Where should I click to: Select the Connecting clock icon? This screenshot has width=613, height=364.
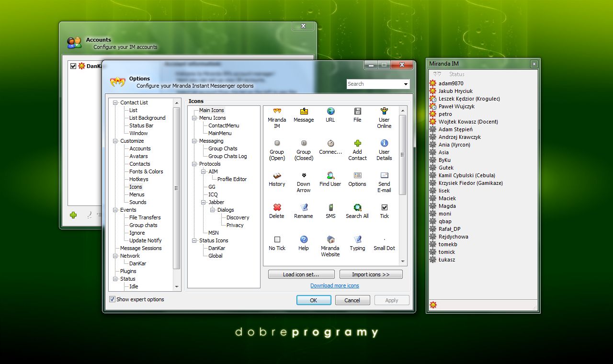pyautogui.click(x=330, y=143)
